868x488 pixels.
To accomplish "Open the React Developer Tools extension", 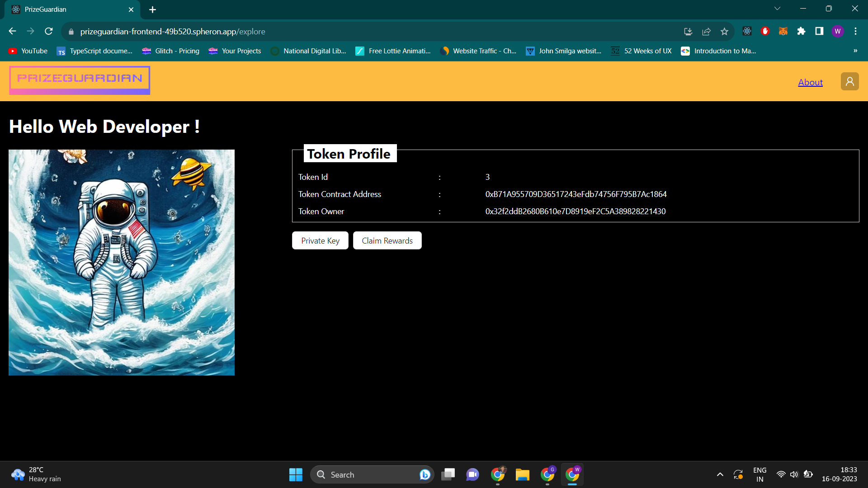I will [x=747, y=31].
